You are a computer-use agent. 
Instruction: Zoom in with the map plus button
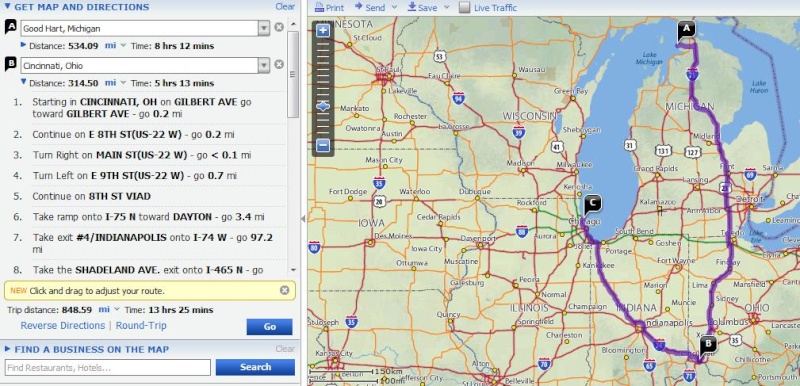(323, 31)
